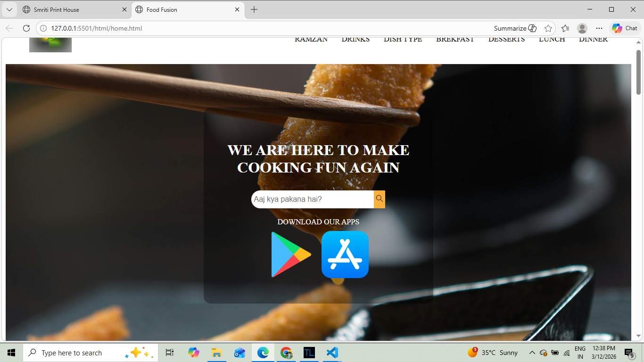This screenshot has width=644, height=362.
Task: Open browser Settings and more menu
Action: tap(599, 28)
